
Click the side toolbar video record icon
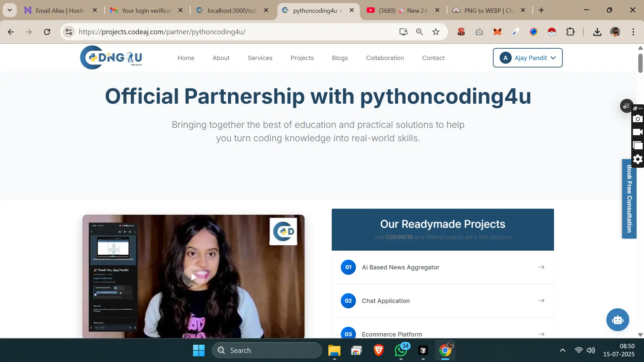click(638, 132)
